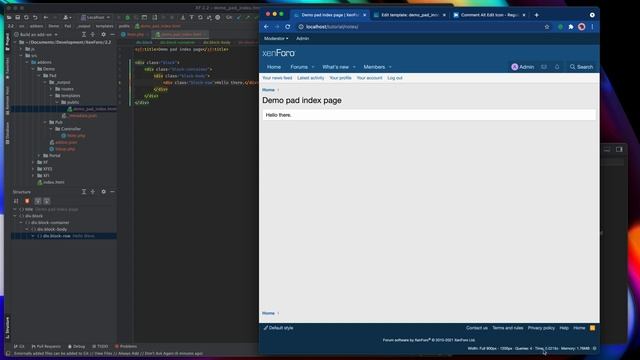Open the Pull Requests tool window tab
Viewport: 640px width, 360px height.
46,347
